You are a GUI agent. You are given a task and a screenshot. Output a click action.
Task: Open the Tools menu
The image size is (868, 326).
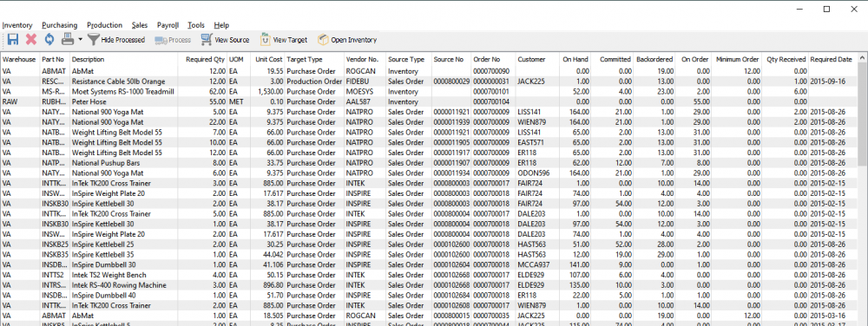point(196,25)
